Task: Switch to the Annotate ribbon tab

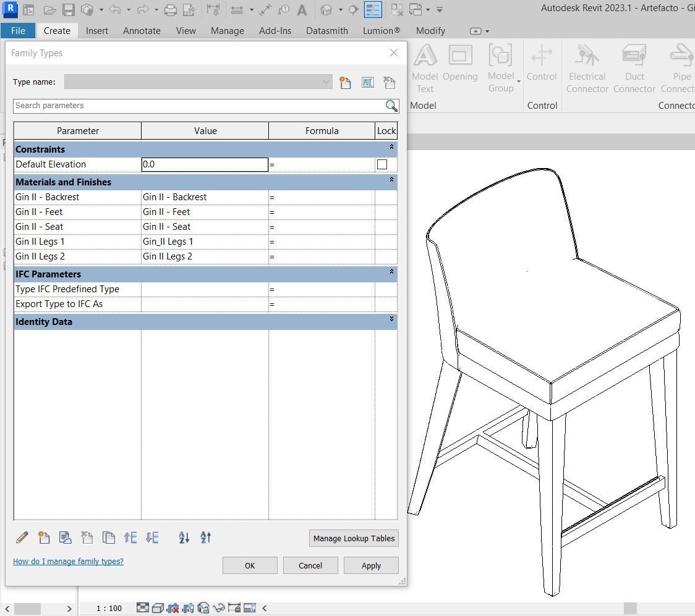Action: (142, 30)
